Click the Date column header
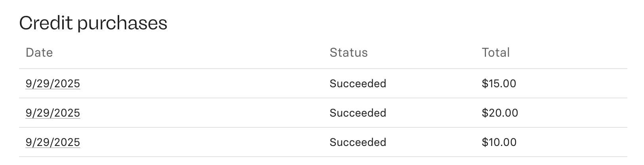This screenshot has height=165, width=644. [x=39, y=53]
